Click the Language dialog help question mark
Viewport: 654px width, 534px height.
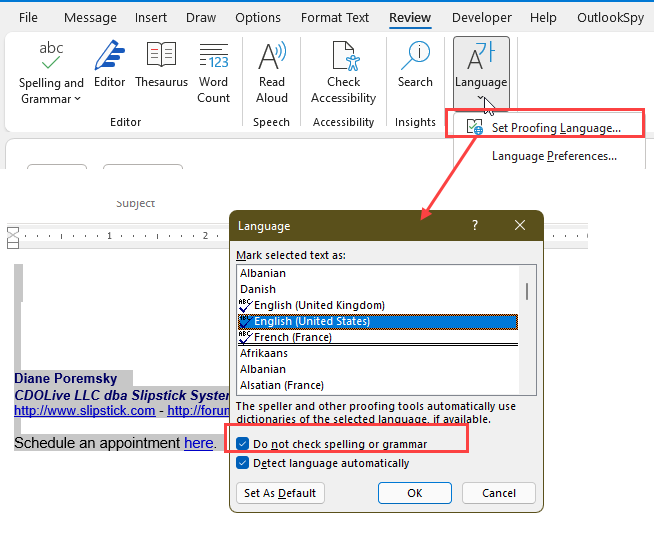475,226
